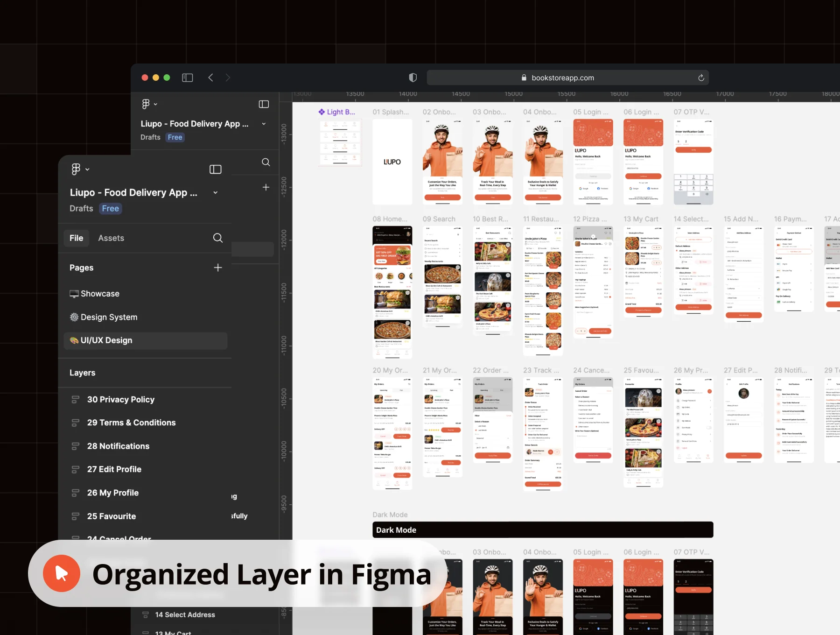Click frame icon of 27 Edit Profile
The width and height of the screenshot is (840, 635).
tap(75, 470)
